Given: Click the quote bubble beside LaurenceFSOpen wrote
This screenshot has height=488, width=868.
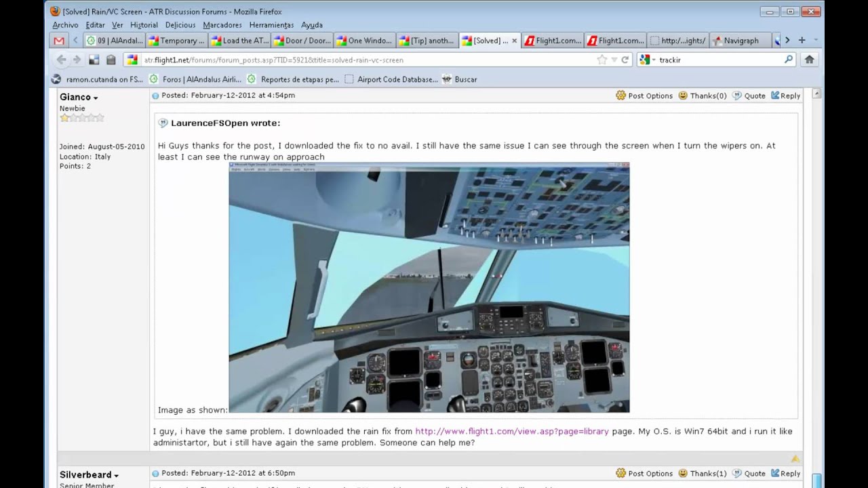Looking at the screenshot, I should click(x=163, y=123).
